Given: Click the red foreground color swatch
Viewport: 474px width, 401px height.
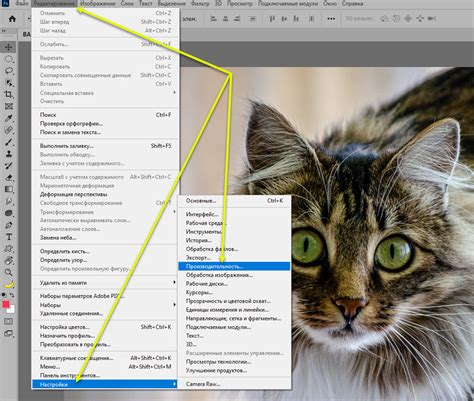Looking at the screenshot, I should [x=6, y=304].
